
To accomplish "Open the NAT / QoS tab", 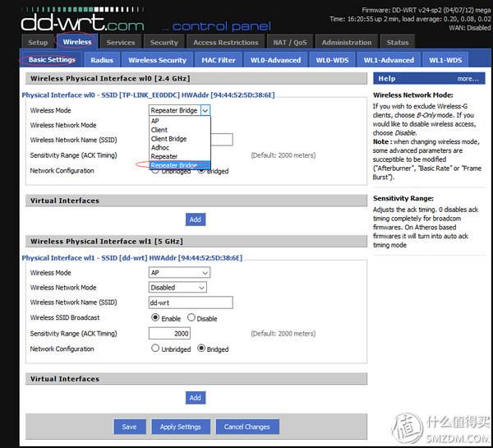I will tap(289, 42).
